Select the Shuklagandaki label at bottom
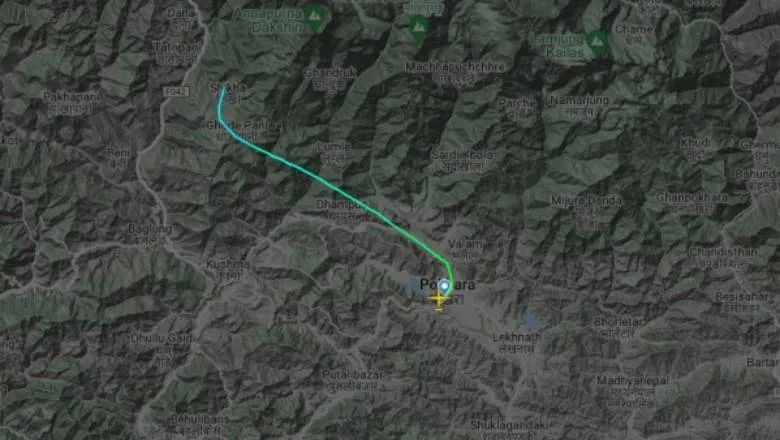 point(508,426)
